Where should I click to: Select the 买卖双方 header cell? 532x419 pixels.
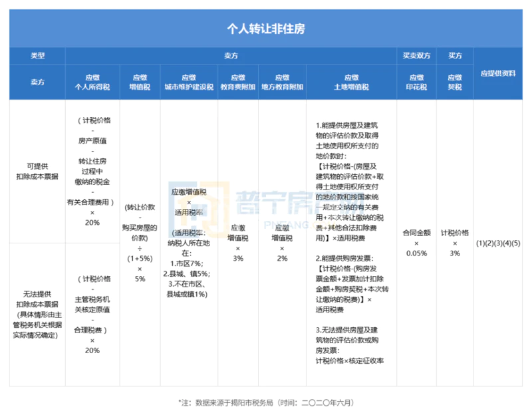click(416, 56)
